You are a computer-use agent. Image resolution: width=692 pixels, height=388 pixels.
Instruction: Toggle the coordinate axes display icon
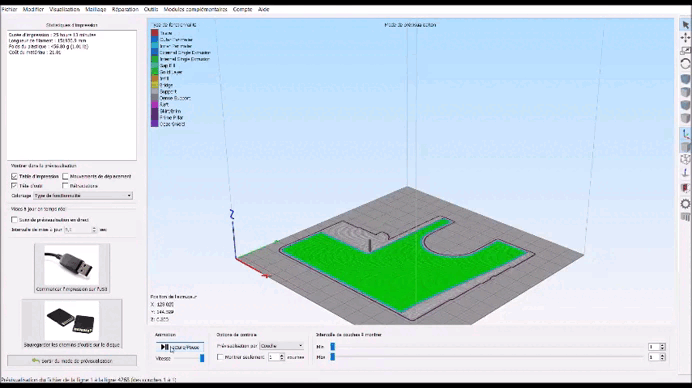(x=685, y=134)
